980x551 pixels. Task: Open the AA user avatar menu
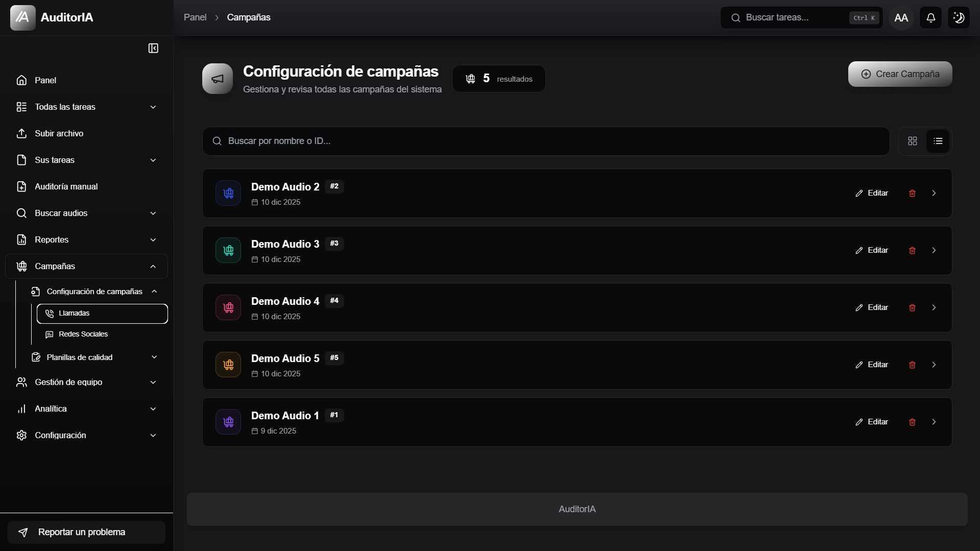coord(901,17)
